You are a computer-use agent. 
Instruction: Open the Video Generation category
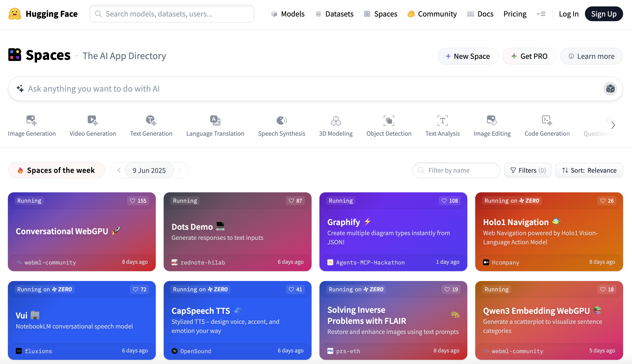coord(93,126)
